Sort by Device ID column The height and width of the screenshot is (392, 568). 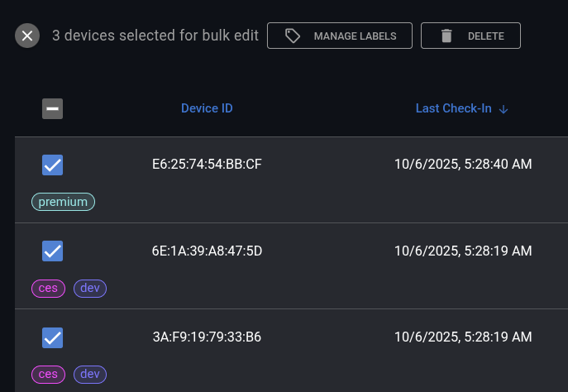click(207, 108)
